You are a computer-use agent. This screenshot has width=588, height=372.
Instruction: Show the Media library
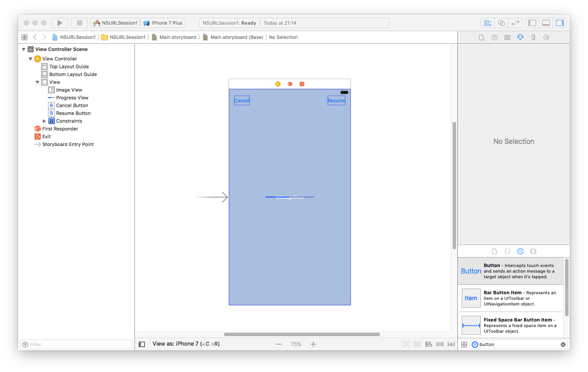pyautogui.click(x=533, y=251)
